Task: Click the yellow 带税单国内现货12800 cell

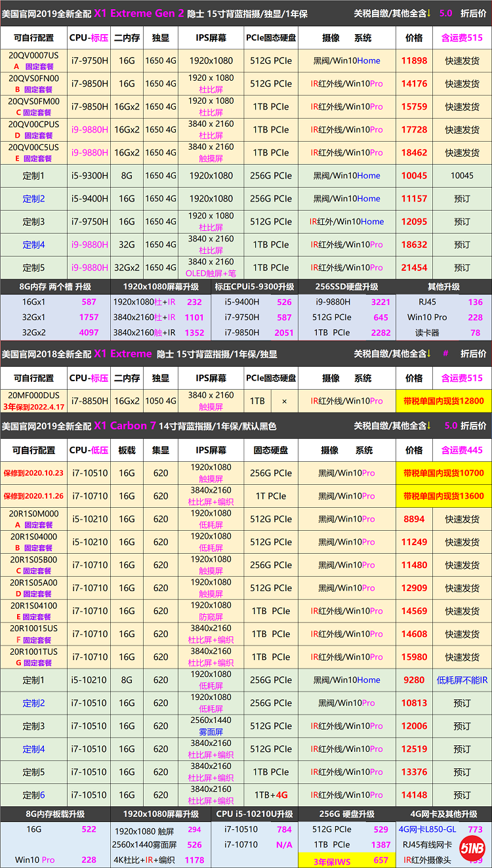Action: tap(443, 401)
